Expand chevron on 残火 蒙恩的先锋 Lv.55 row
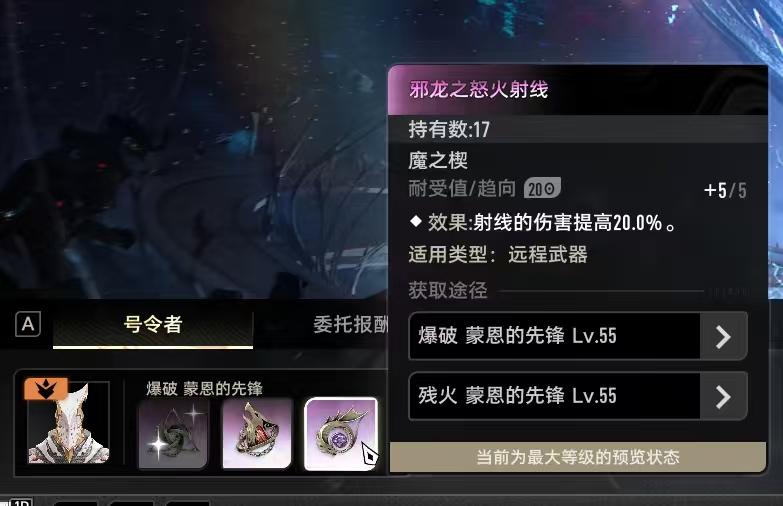 (x=723, y=397)
